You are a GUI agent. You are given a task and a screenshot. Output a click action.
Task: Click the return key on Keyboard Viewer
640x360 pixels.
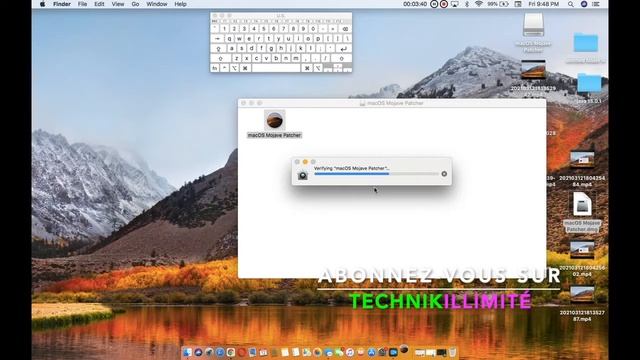point(343,48)
